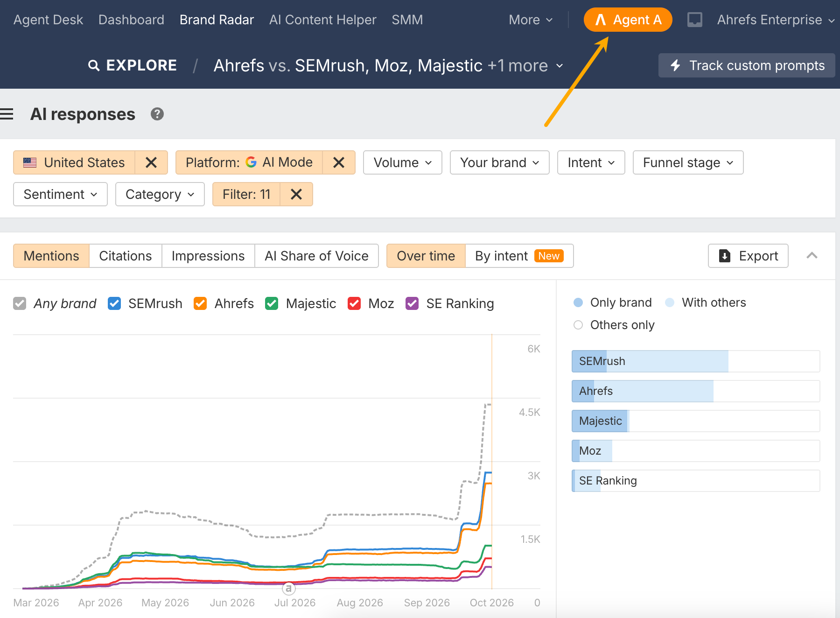Click the lightning Track custom prompts button
The height and width of the screenshot is (618, 840).
point(747,65)
